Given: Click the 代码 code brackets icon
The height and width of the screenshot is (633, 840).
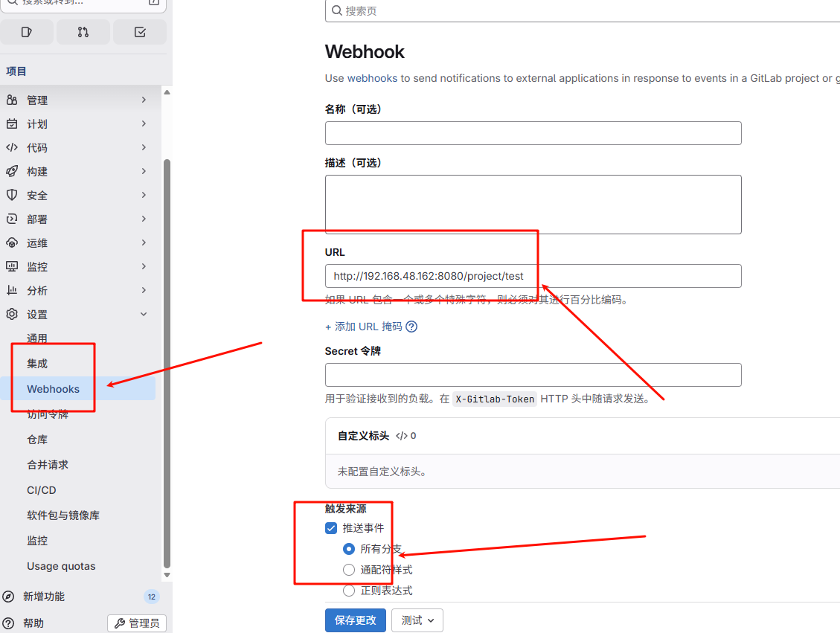Looking at the screenshot, I should tap(12, 147).
